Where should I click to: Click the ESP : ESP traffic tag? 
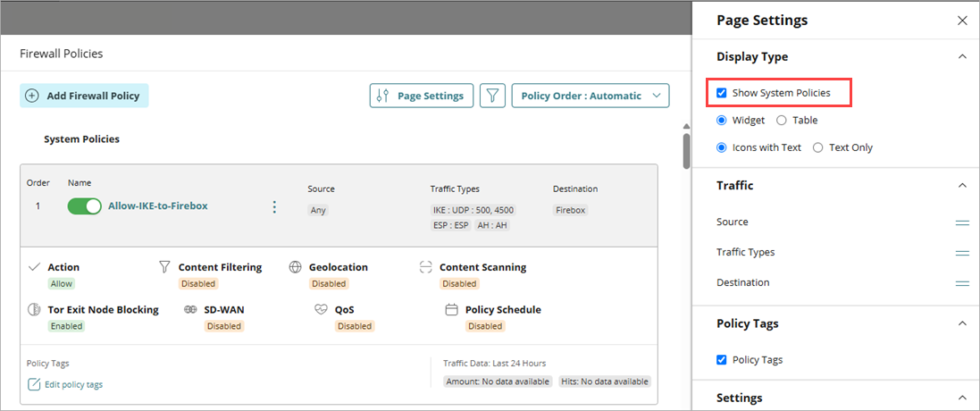pos(450,225)
